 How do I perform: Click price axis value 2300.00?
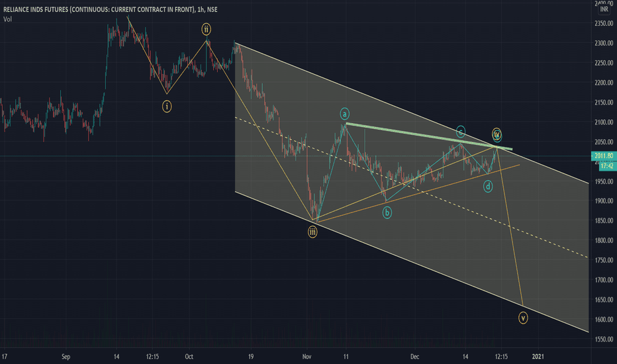click(x=604, y=43)
